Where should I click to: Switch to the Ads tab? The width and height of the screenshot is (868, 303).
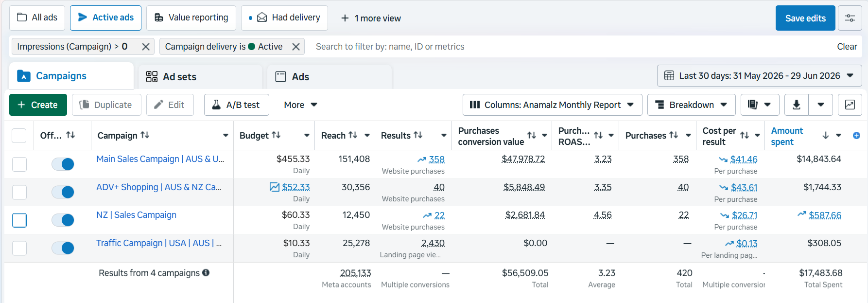point(329,77)
